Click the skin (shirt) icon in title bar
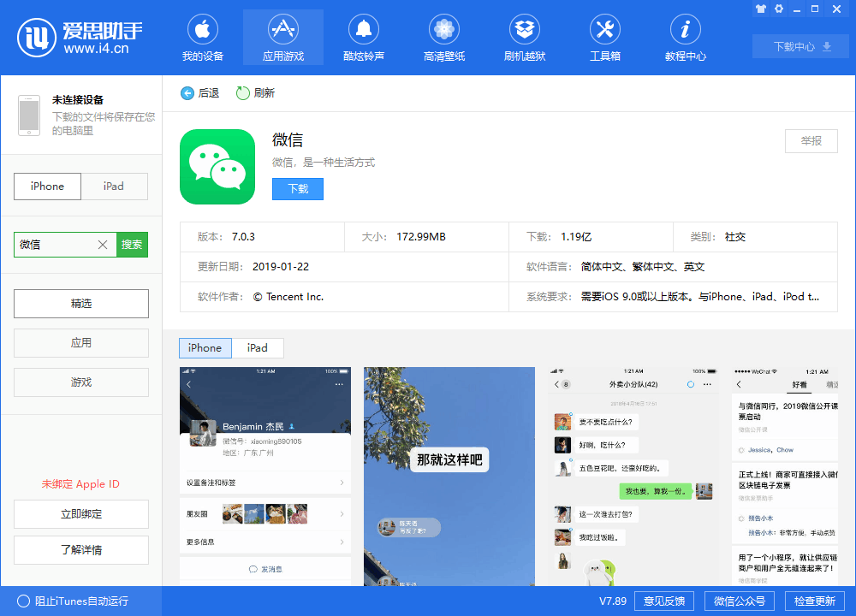Screen dimensions: 856x616 pyautogui.click(x=761, y=9)
